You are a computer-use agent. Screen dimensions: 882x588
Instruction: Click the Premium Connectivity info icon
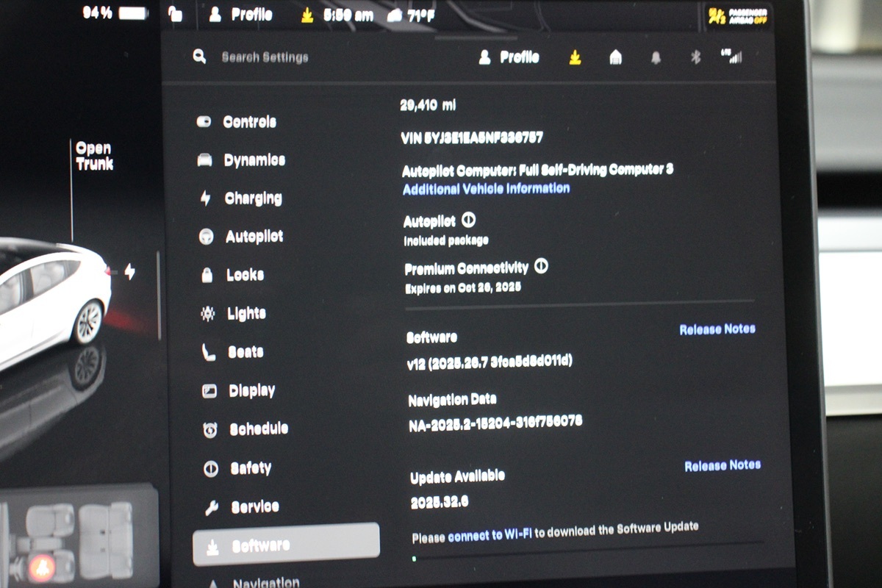(x=541, y=266)
